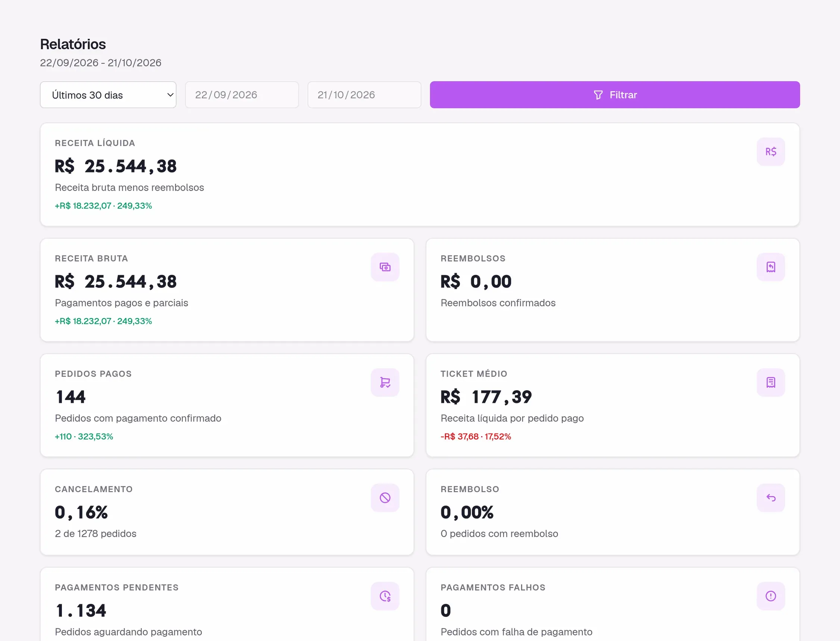Click the Relatórios page heading
The width and height of the screenshot is (840, 641).
click(73, 44)
